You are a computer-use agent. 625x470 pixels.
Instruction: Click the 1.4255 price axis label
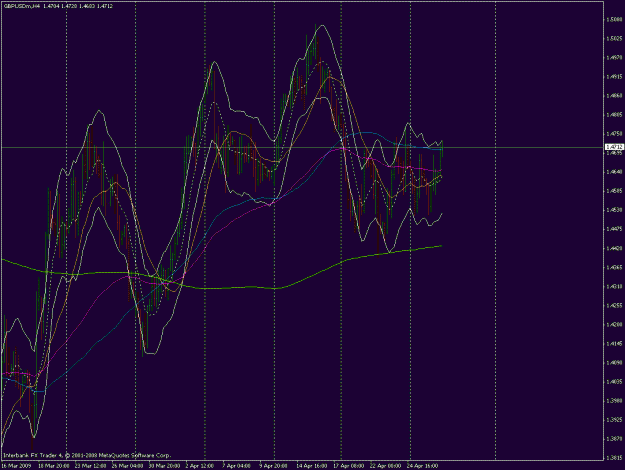(614, 306)
